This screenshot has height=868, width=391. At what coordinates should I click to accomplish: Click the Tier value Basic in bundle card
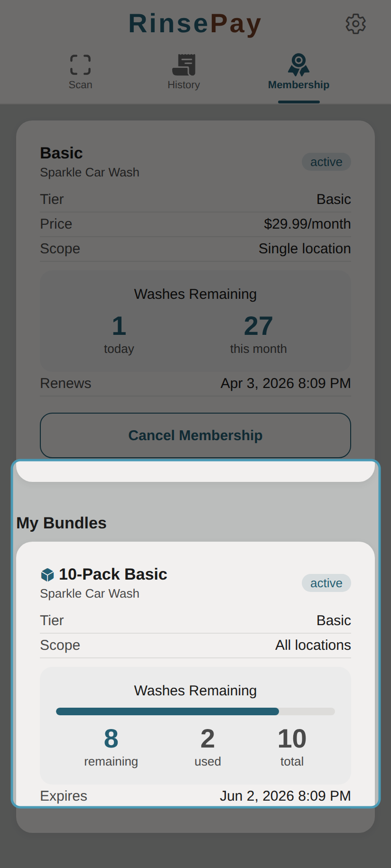pos(334,620)
